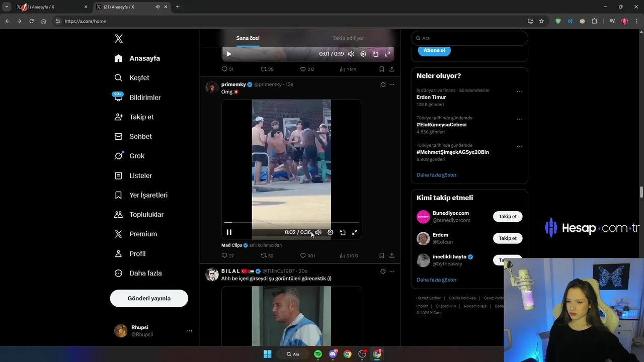Open Windows Start menu
Viewport: 644px width, 362px height.
(268, 354)
